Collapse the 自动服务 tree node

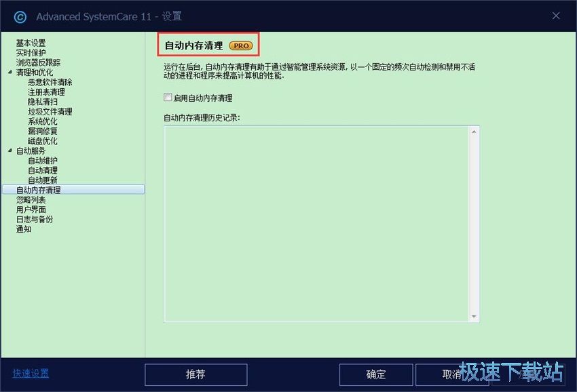[x=10, y=151]
